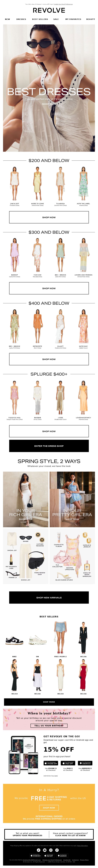Click the Shop New Arrivals button
Image resolution: width=98 pixels, height=868 pixels.
click(49, 597)
